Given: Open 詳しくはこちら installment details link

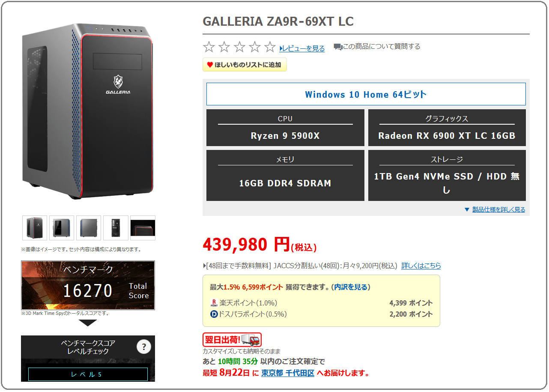Looking at the screenshot, I should point(421,266).
